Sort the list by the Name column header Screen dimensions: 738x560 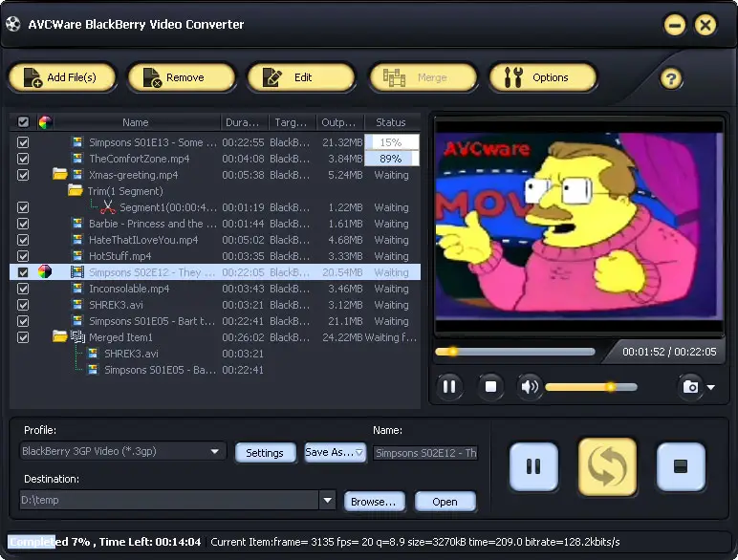[136, 122]
